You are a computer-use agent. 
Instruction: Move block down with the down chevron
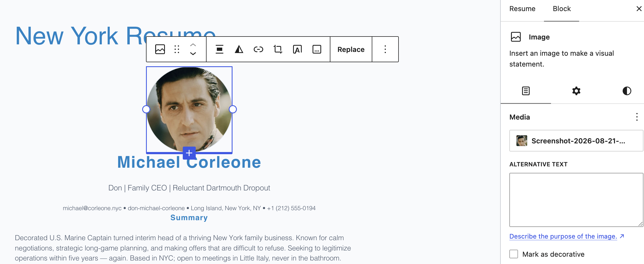(x=193, y=54)
